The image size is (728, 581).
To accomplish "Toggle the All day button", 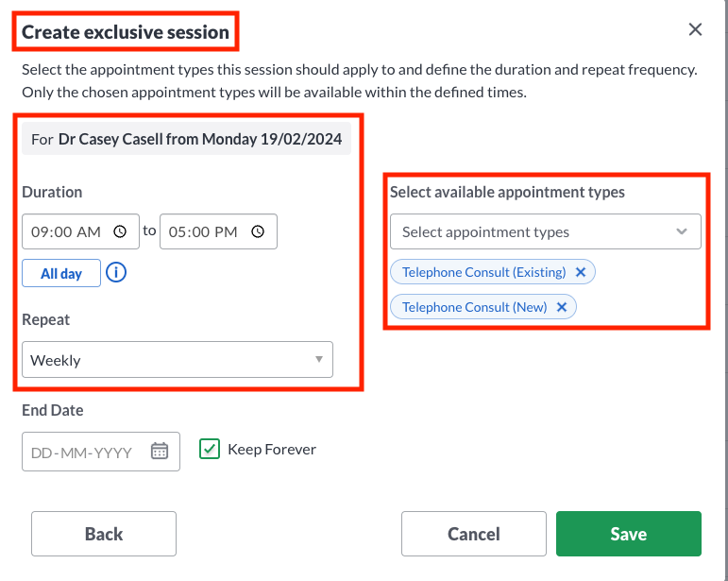I will 61,273.
